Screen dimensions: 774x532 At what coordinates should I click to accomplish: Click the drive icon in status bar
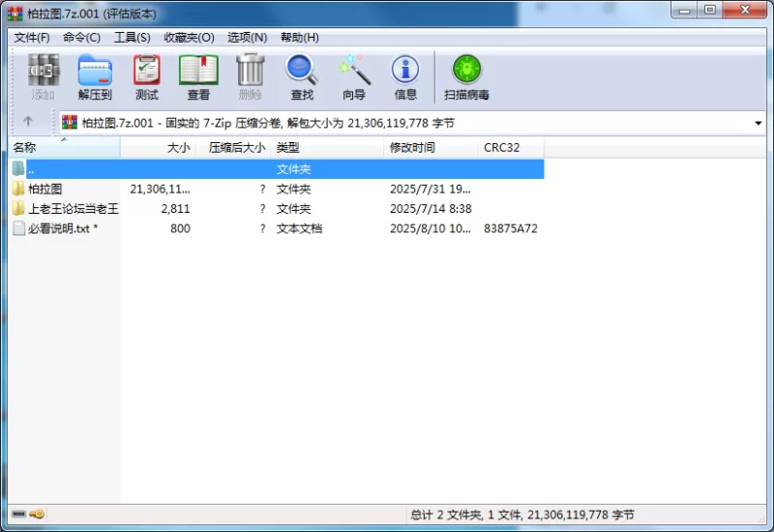[18, 515]
